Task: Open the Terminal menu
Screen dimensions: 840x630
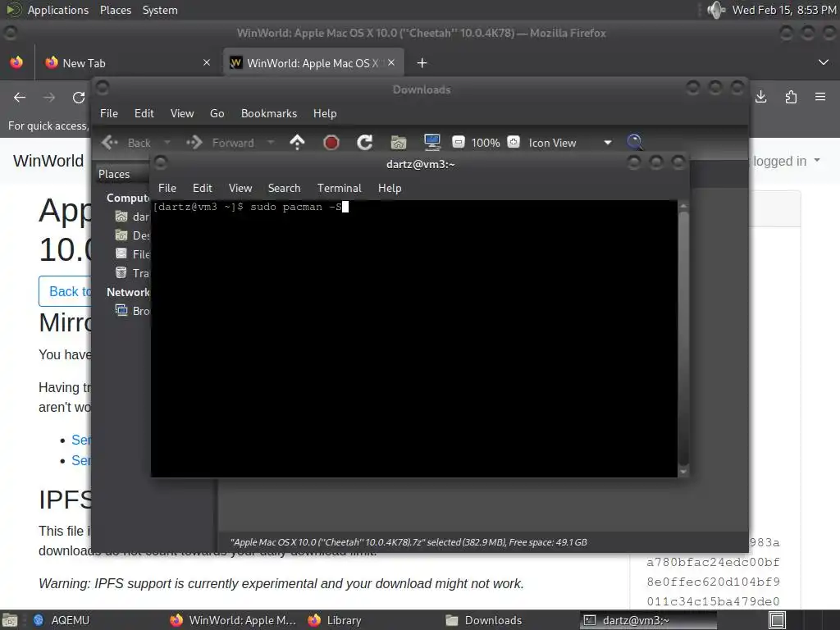Action: click(339, 188)
